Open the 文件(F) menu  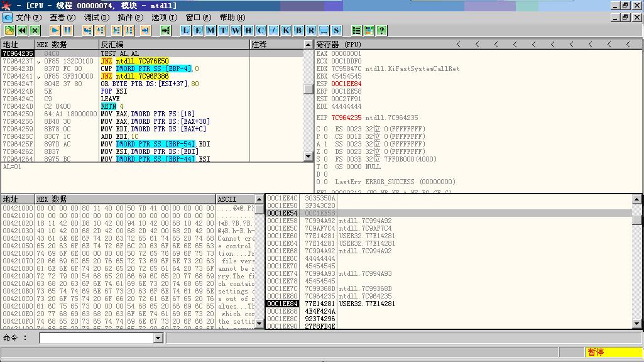click(x=29, y=17)
